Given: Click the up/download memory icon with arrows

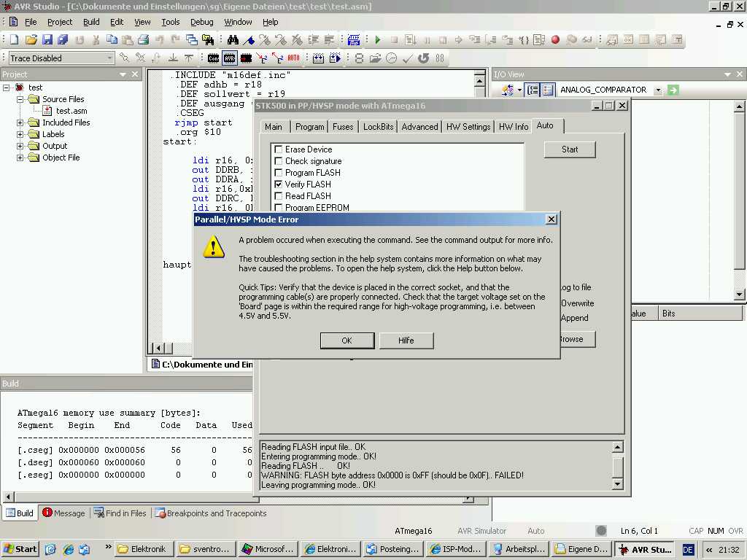Looking at the screenshot, I should (318, 58).
